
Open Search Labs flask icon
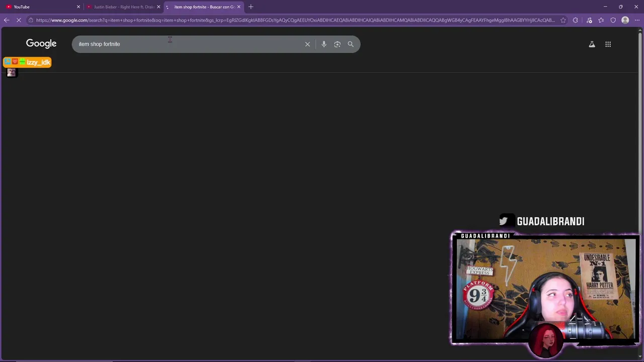coord(592,44)
